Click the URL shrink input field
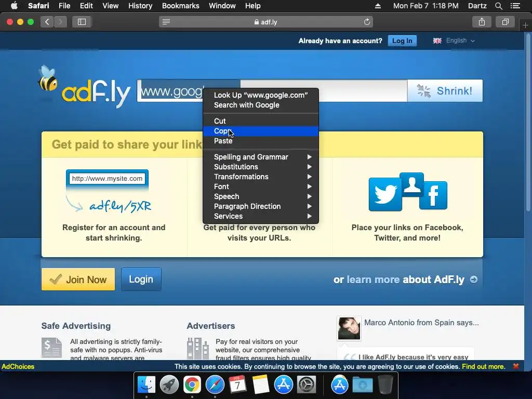 tap(272, 90)
